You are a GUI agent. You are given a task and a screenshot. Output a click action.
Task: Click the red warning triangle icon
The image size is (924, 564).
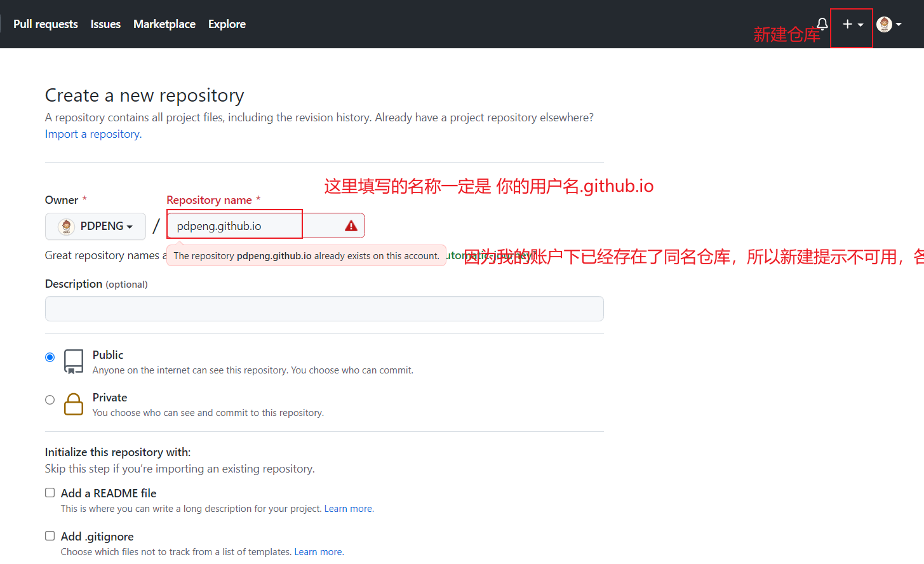pos(351,225)
